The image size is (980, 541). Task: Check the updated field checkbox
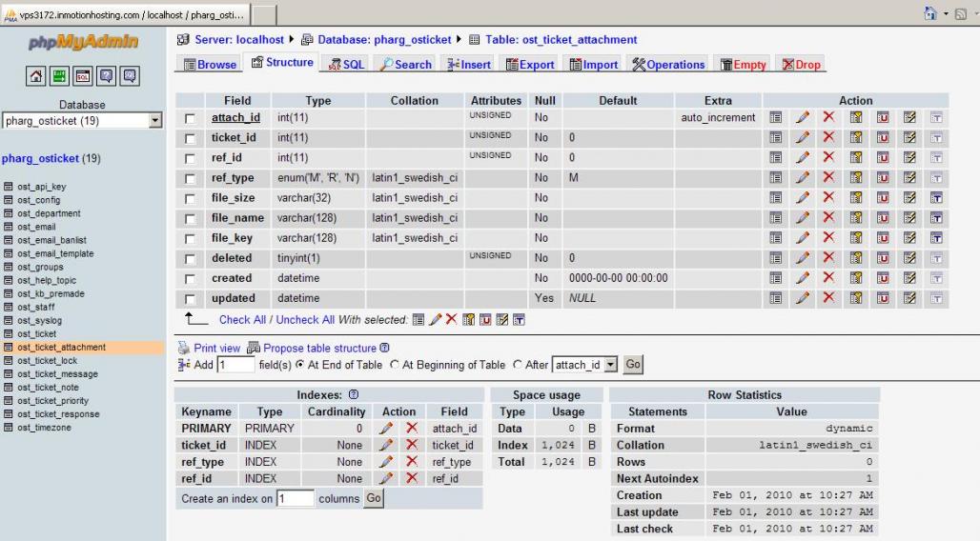[x=190, y=299]
